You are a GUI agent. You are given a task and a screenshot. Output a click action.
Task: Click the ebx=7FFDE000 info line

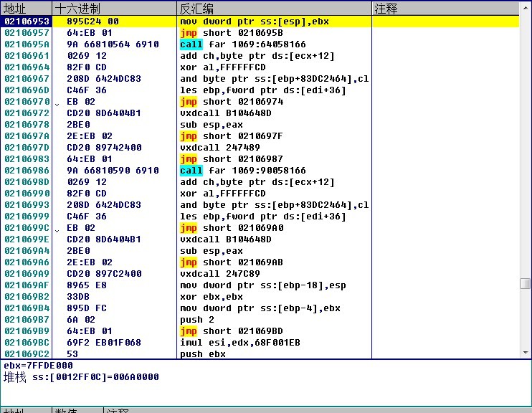point(38,366)
